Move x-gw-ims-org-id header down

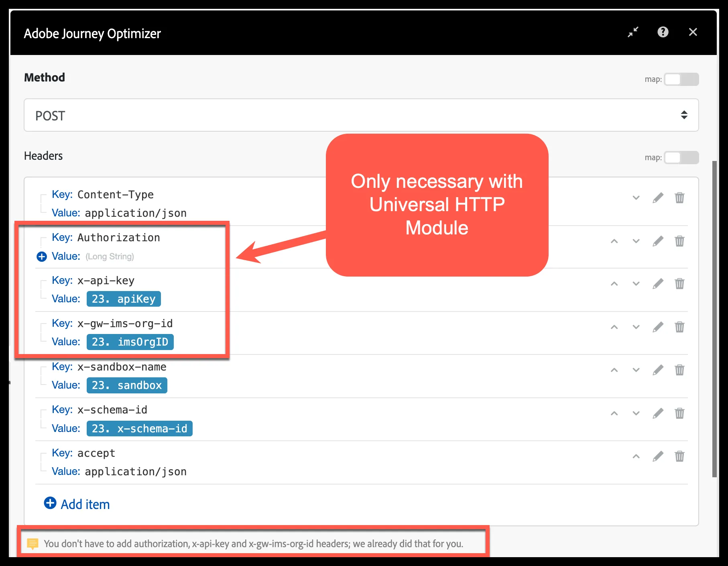[636, 327]
